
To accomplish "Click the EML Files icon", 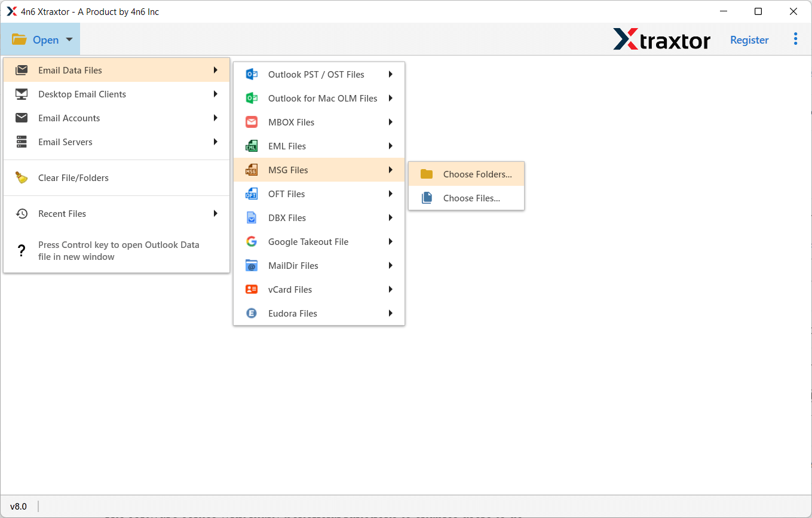I will point(252,146).
